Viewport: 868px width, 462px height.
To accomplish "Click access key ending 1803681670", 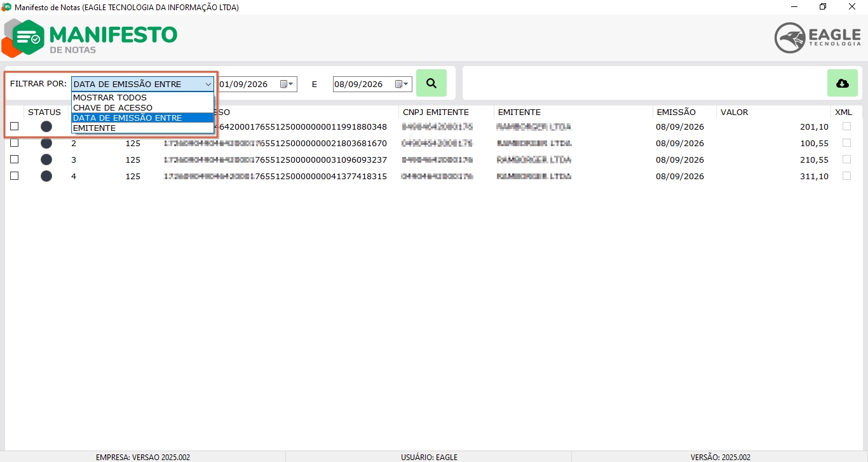I will tap(275, 144).
